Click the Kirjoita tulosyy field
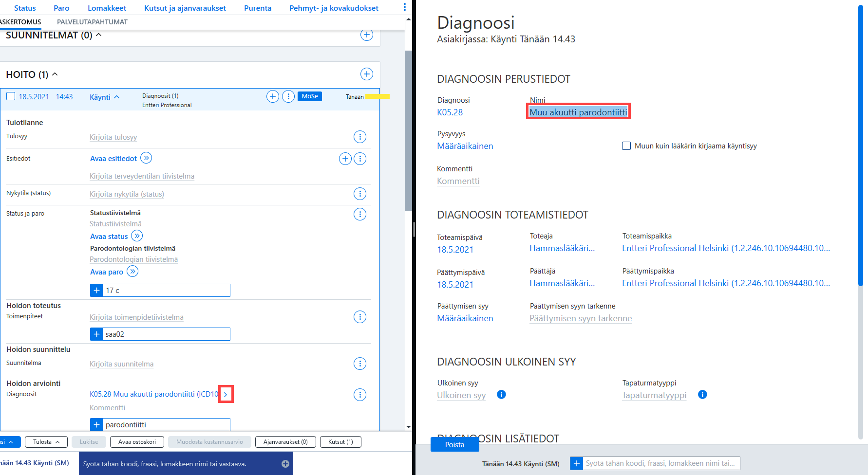 point(113,137)
